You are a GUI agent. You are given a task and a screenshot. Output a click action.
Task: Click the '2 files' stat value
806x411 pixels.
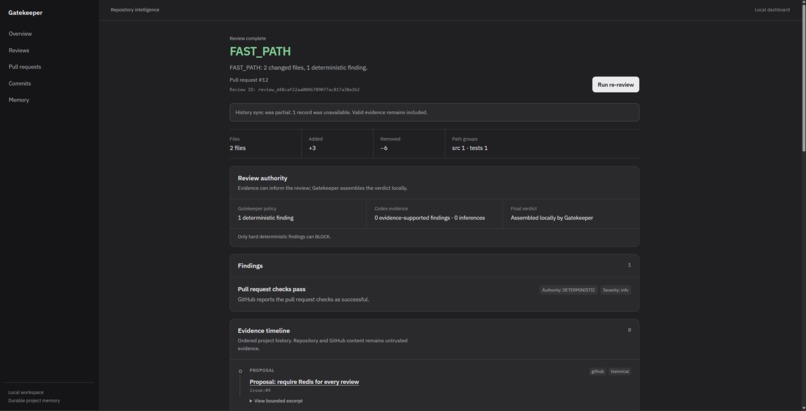(x=237, y=148)
